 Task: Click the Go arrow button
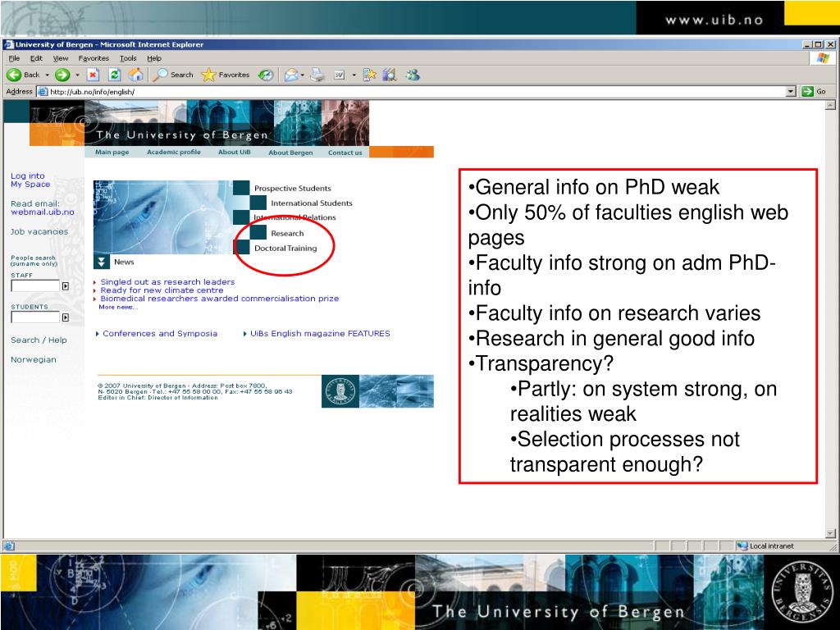click(807, 92)
